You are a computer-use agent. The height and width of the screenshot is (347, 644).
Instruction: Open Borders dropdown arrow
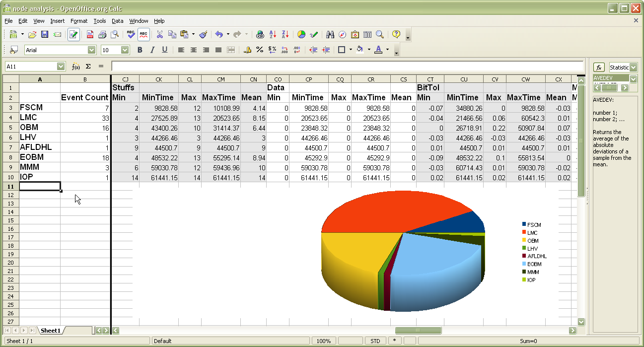pyautogui.click(x=351, y=50)
